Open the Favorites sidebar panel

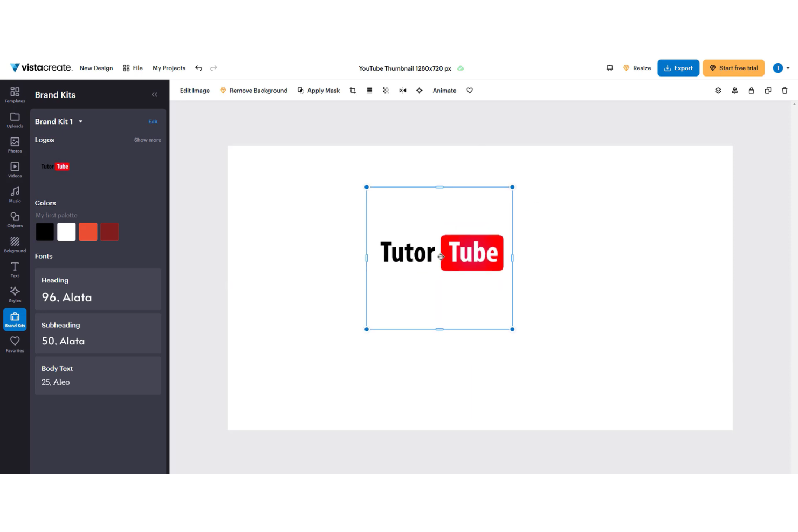[15, 344]
